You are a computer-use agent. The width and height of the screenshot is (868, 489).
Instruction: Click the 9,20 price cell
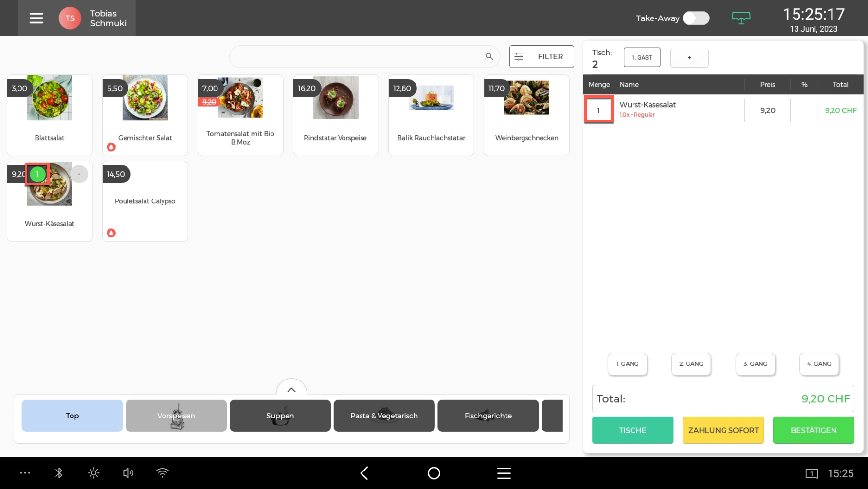tap(768, 110)
